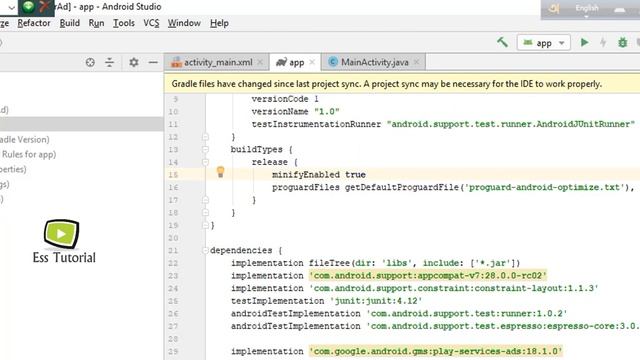Select the 'adle Version)' tree item

click(x=24, y=140)
